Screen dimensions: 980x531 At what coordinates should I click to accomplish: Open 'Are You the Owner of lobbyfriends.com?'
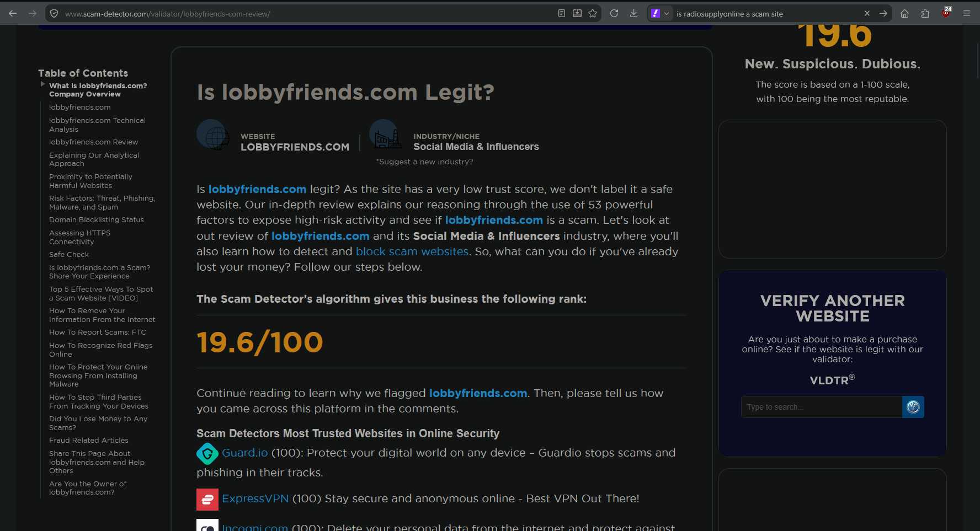coord(88,488)
